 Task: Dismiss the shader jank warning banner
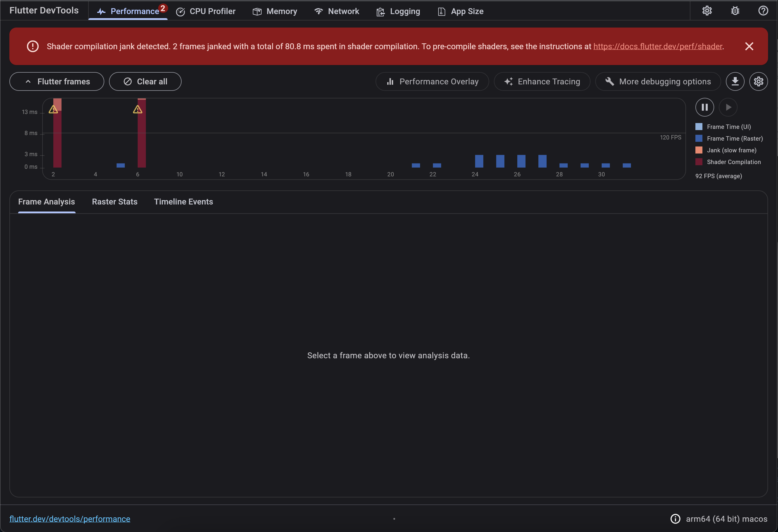tap(749, 46)
